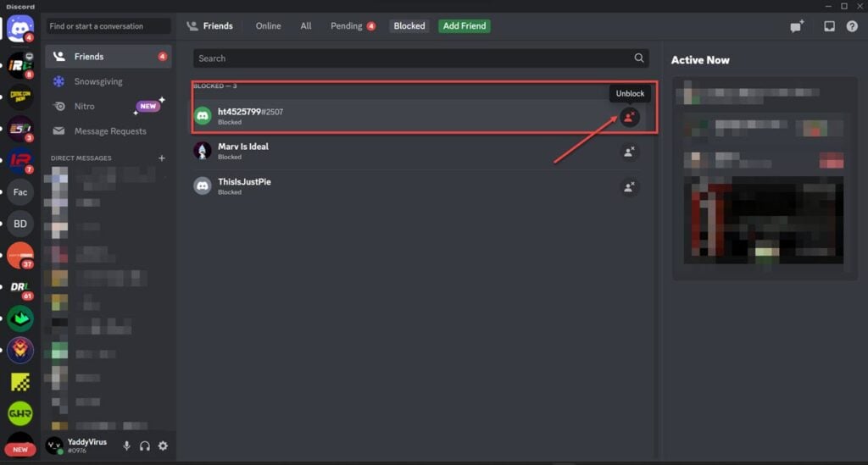The image size is (868, 465).
Task: Open the orange server with 37 badge
Action: click(x=20, y=256)
